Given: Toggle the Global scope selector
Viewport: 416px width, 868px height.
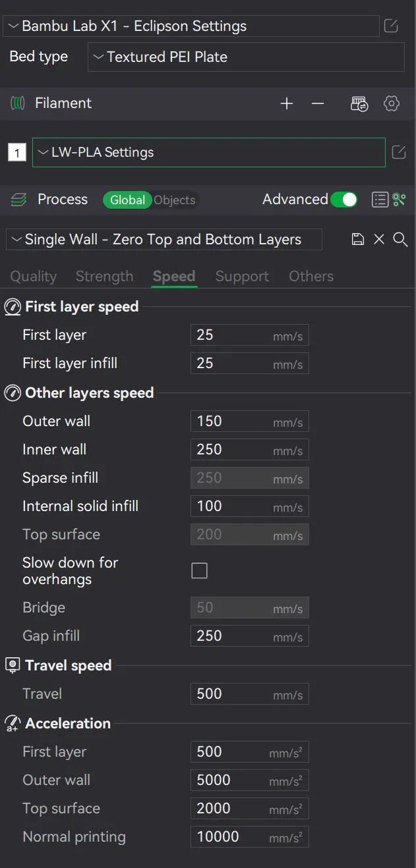Looking at the screenshot, I should [x=127, y=200].
